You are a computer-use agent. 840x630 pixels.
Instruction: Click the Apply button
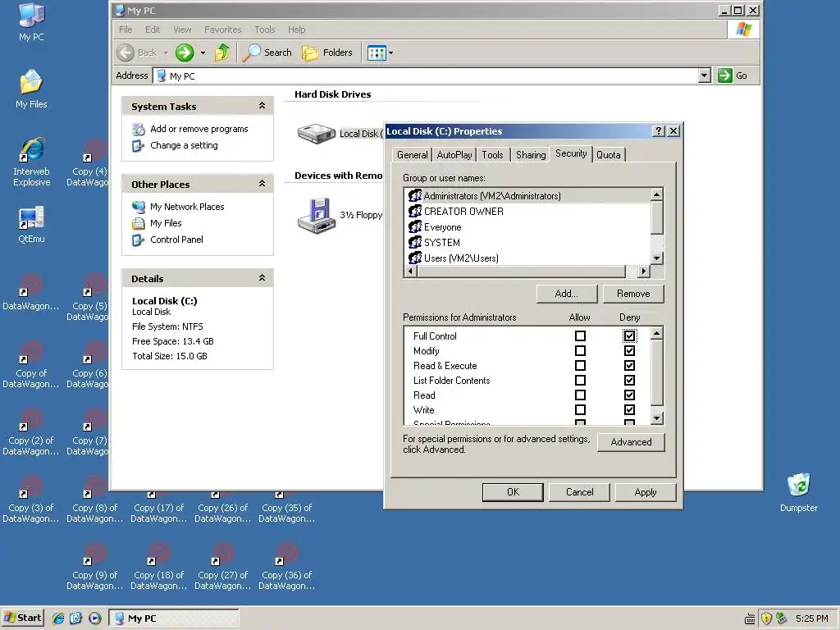646,492
